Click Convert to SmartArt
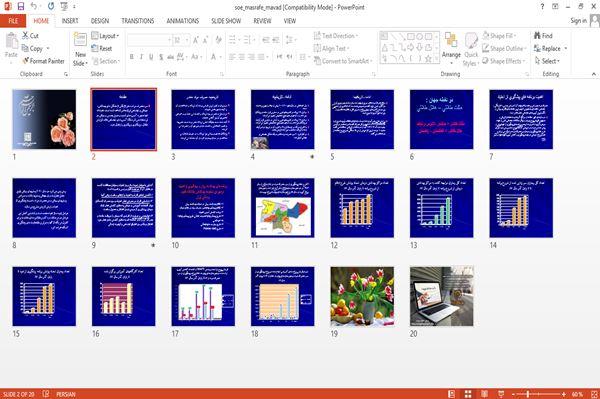This screenshot has height=399, width=600. click(342, 61)
